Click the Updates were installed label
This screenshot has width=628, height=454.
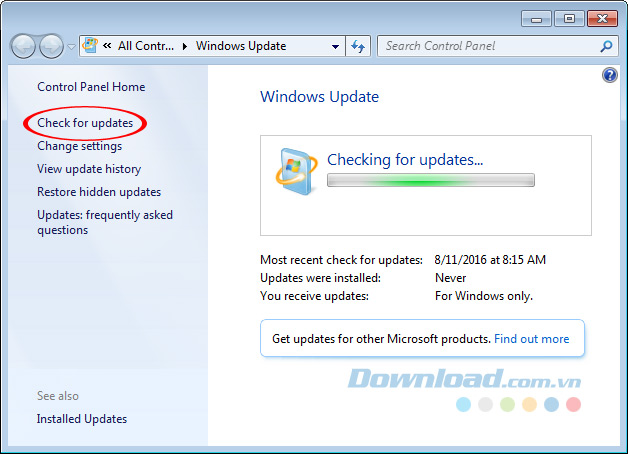point(320,278)
